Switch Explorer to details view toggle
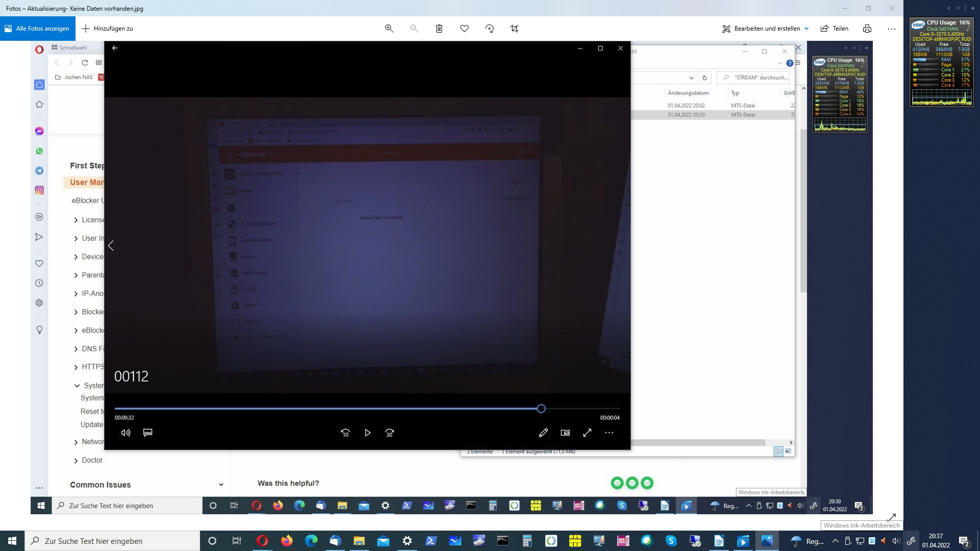980x551 pixels. pos(778,452)
